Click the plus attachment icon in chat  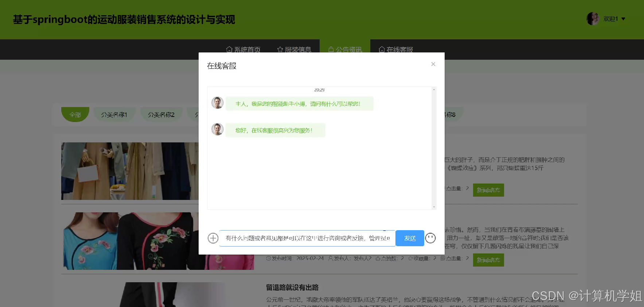coord(213,238)
